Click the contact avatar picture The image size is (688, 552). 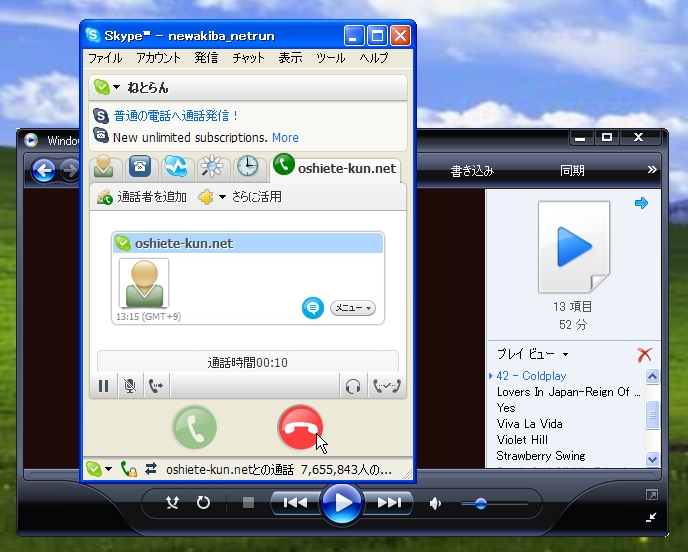(144, 283)
